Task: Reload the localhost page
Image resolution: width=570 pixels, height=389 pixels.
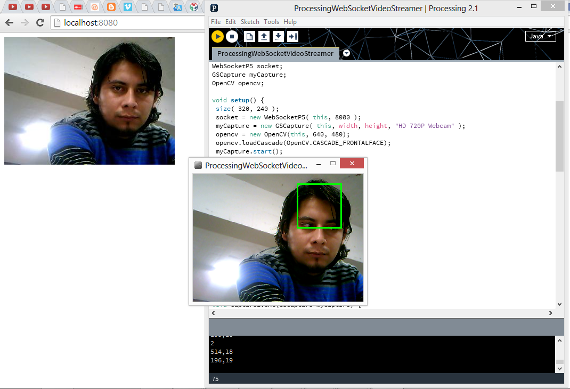Action: pyautogui.click(x=40, y=23)
